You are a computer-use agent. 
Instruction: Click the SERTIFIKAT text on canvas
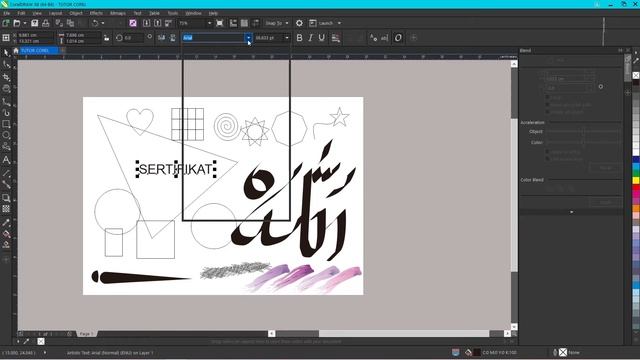[x=176, y=169]
